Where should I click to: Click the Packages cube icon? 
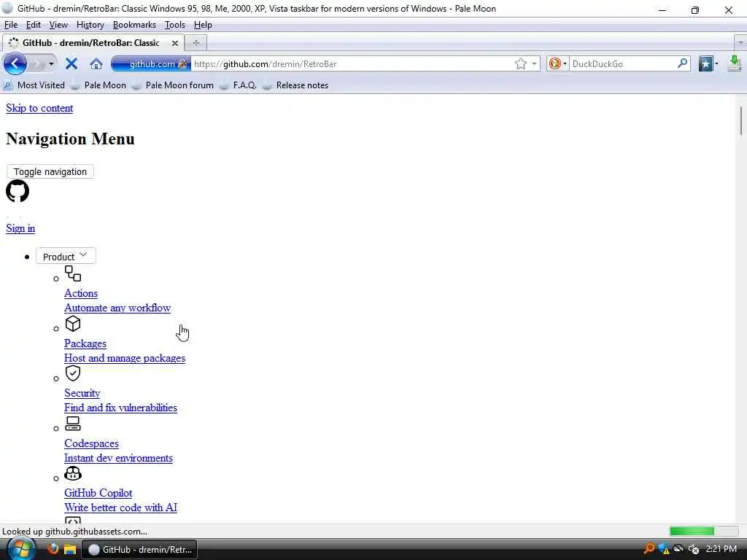point(73,324)
